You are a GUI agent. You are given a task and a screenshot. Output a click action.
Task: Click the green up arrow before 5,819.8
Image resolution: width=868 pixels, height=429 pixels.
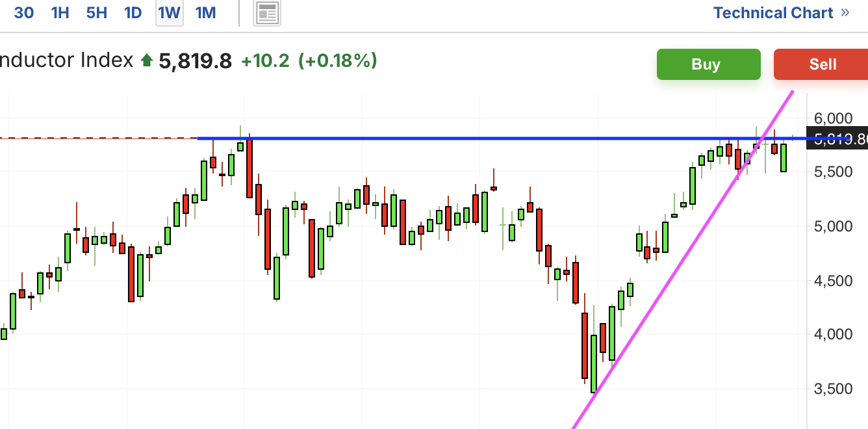[147, 61]
